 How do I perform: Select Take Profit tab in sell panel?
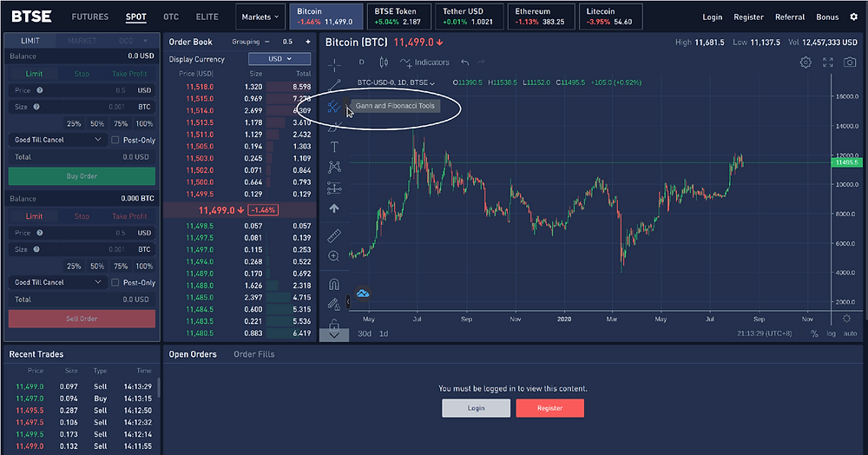pyautogui.click(x=129, y=216)
